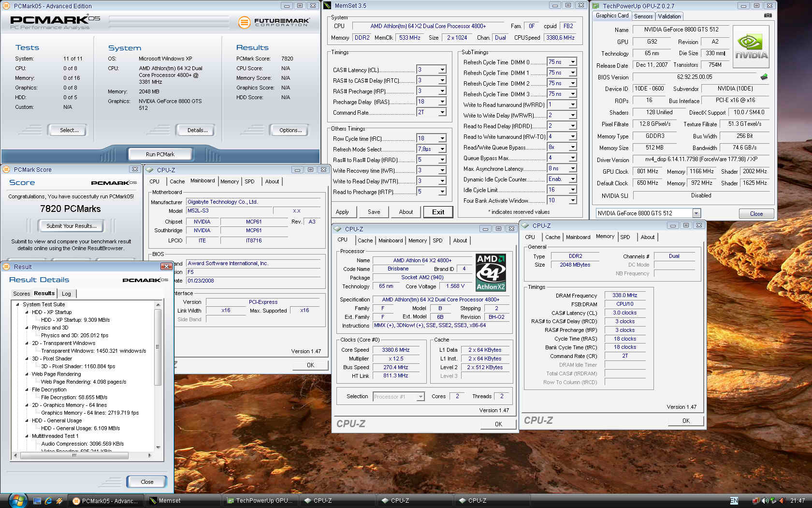
Task: Open Command Rate dropdown in MemSet
Action: click(x=442, y=112)
